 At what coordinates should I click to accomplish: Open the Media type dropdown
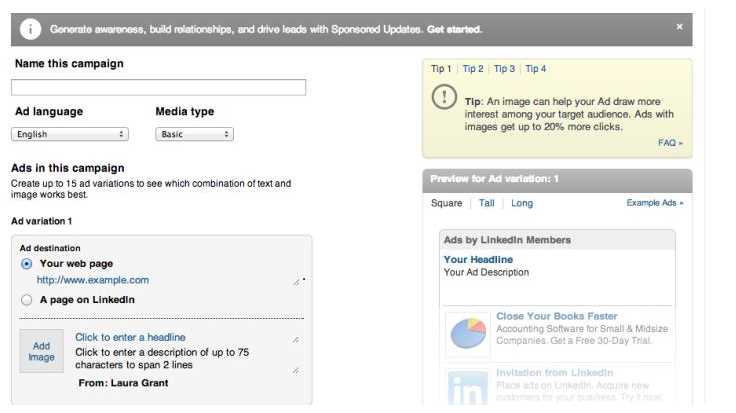(x=194, y=134)
